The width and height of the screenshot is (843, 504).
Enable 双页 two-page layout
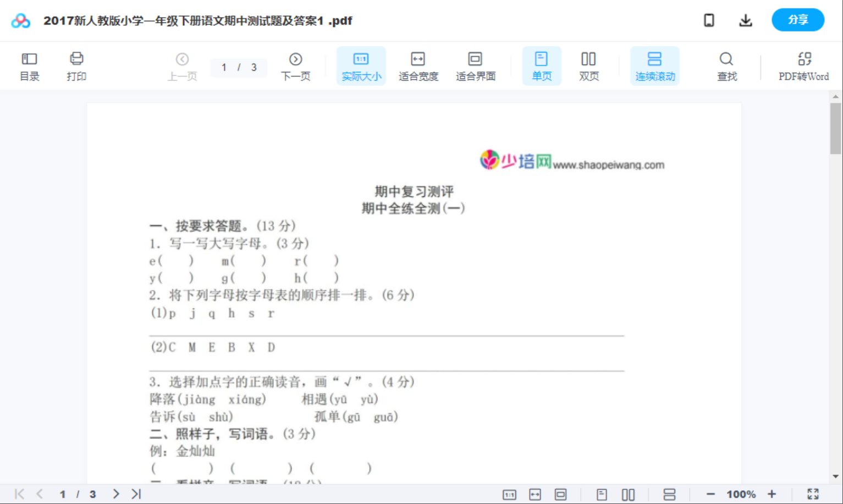[588, 65]
